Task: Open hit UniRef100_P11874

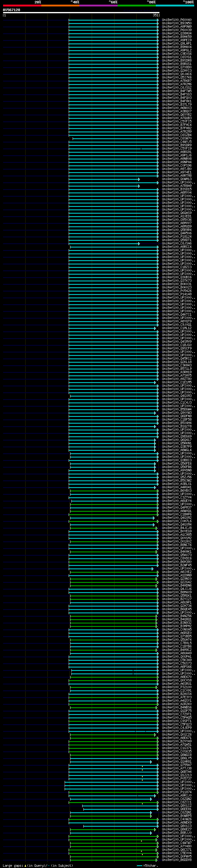Action: click(x=176, y=792)
